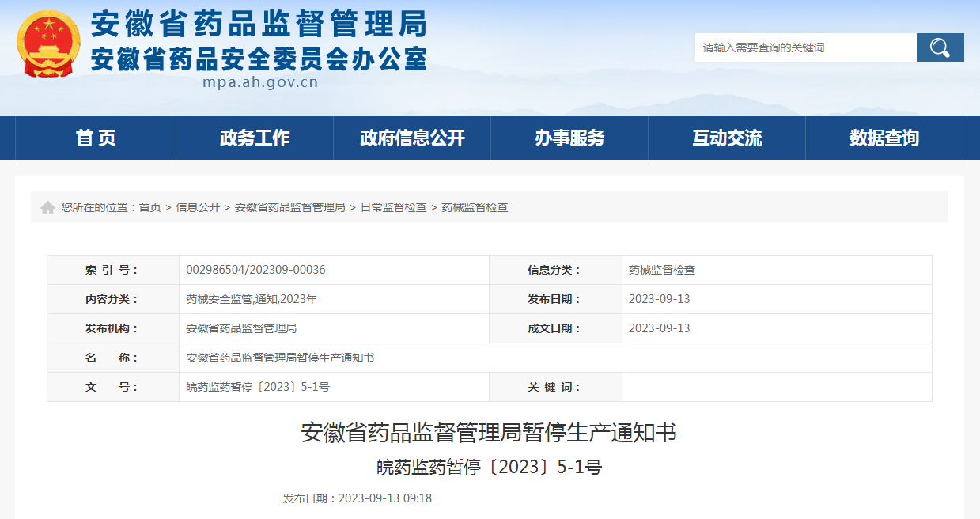Click the document number subtitle under headline
Image resolution: width=980 pixels, height=519 pixels.
pos(489,467)
